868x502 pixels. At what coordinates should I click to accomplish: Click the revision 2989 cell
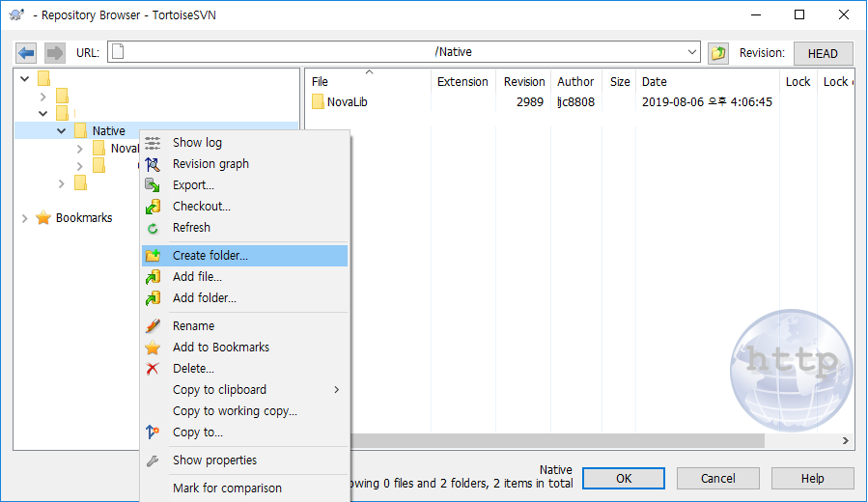click(530, 101)
